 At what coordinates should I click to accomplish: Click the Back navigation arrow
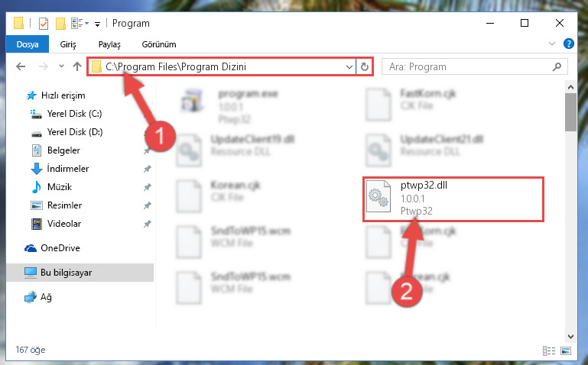[21, 66]
